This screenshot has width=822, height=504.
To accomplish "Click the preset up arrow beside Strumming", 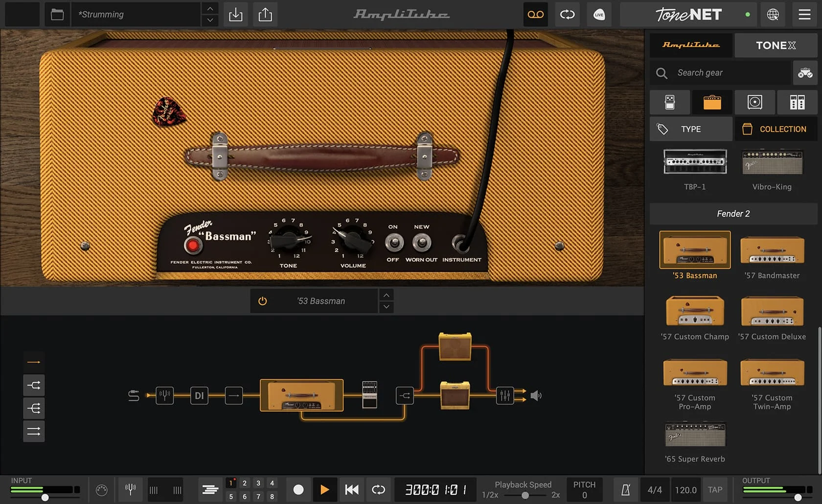I will click(209, 8).
